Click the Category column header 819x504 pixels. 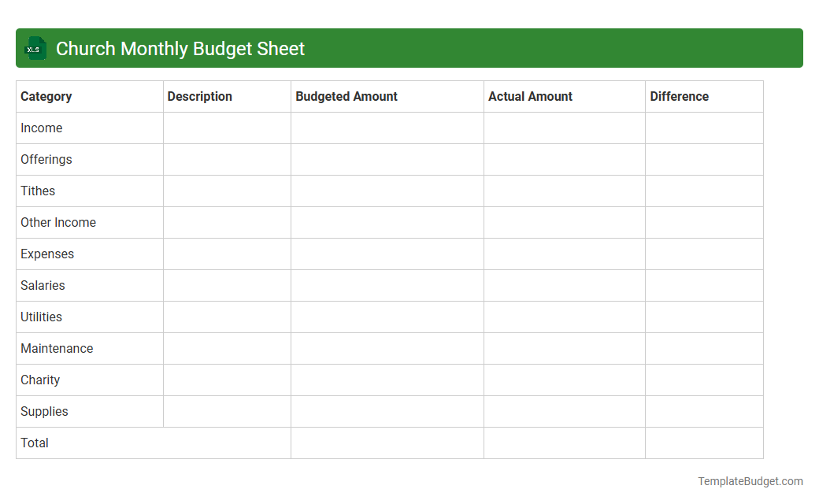pyautogui.click(x=46, y=96)
